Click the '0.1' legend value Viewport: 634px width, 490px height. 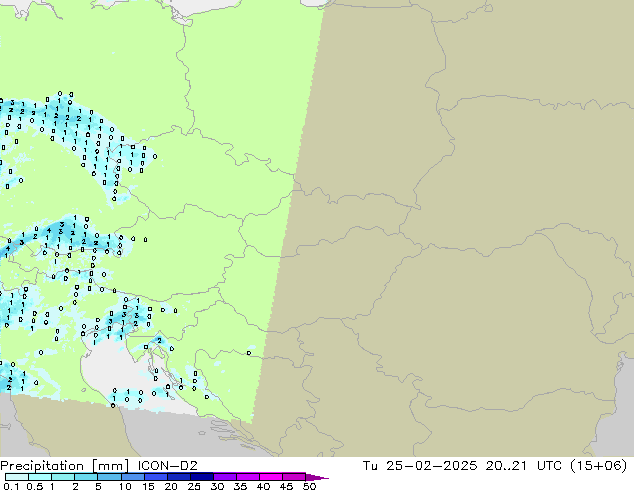click(11, 486)
